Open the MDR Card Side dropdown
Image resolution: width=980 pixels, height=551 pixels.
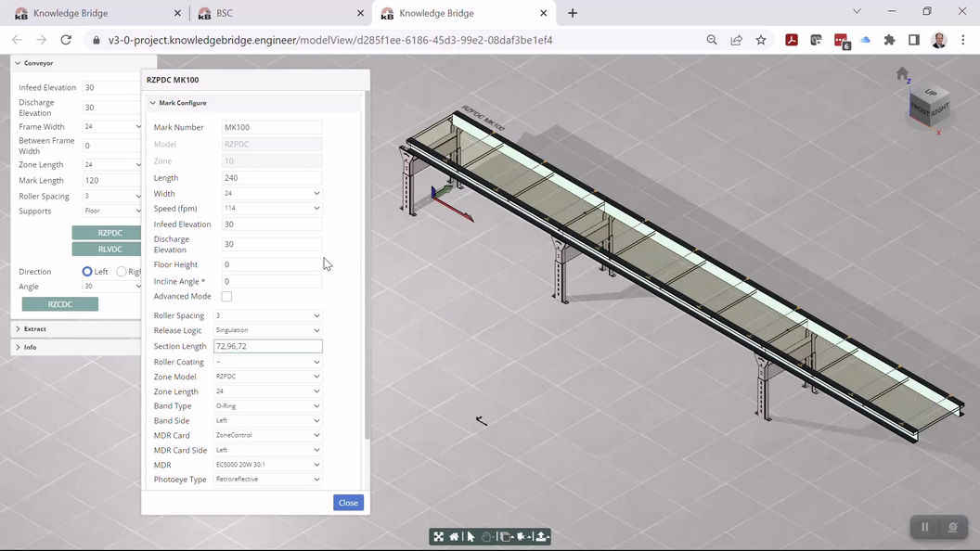tap(267, 450)
